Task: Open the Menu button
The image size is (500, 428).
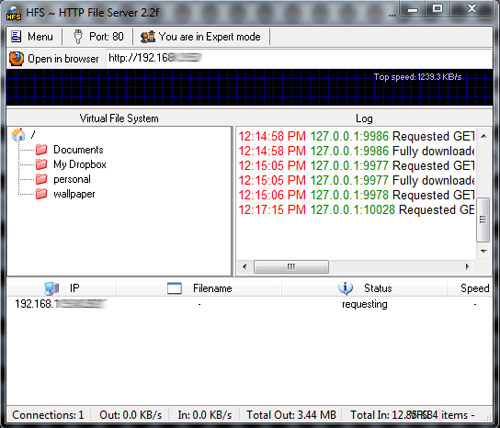Action: pyautogui.click(x=32, y=37)
